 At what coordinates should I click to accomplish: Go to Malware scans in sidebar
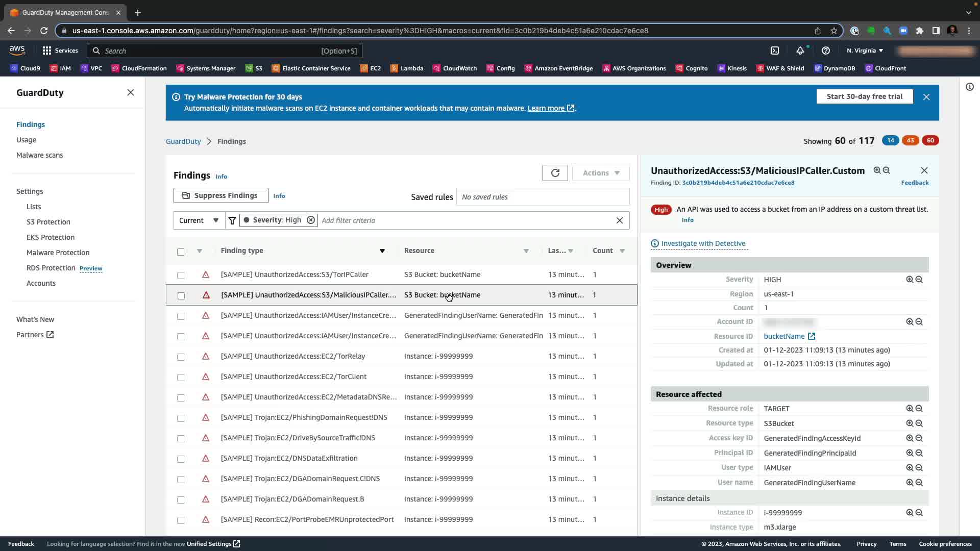point(40,155)
